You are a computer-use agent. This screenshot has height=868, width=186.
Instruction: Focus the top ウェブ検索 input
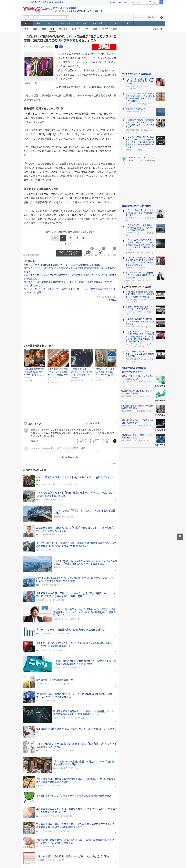point(138,2)
